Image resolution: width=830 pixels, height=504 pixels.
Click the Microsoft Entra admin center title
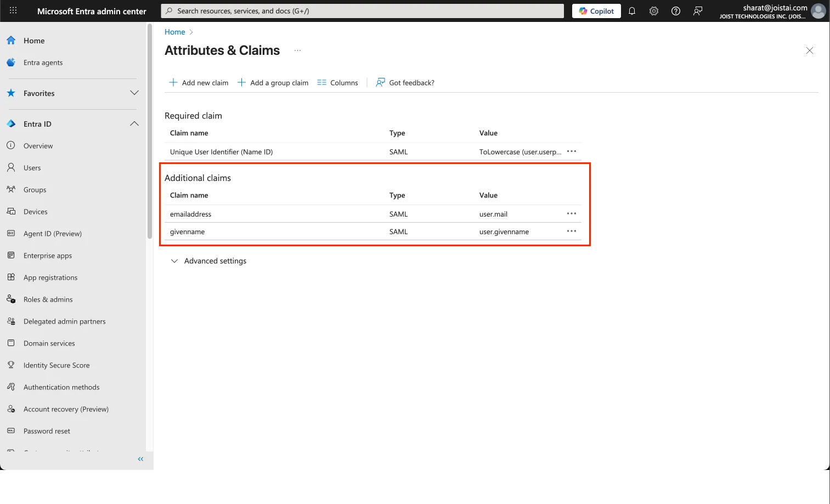[92, 11]
